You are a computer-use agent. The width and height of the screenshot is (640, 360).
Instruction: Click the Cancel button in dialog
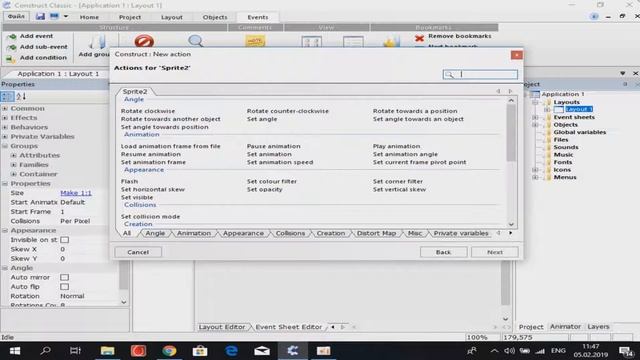(138, 252)
